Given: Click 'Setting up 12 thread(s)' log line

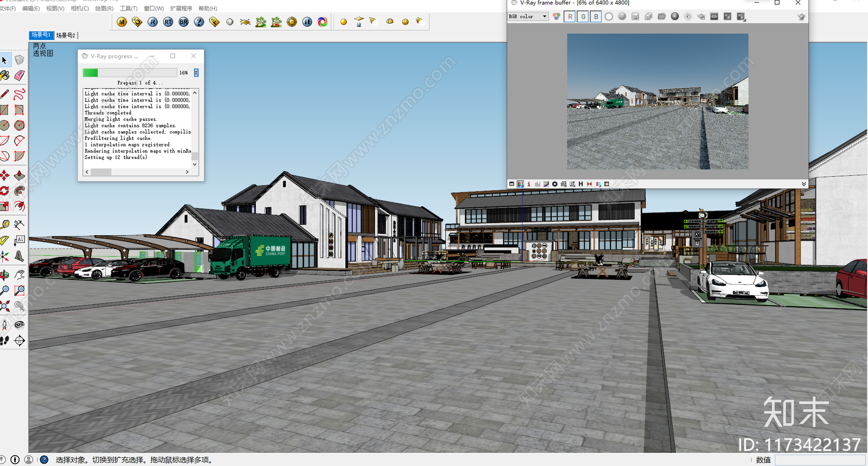Looking at the screenshot, I should point(116,157).
